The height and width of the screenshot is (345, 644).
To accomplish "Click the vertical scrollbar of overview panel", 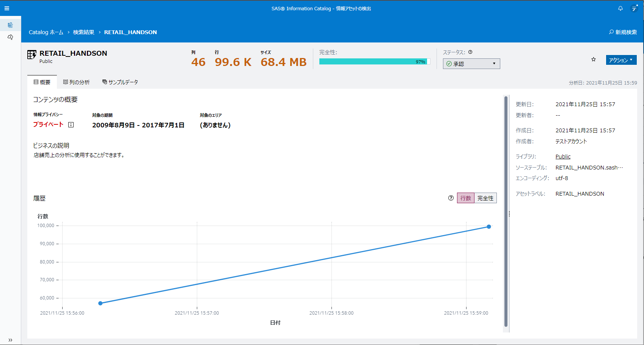I will (x=506, y=212).
